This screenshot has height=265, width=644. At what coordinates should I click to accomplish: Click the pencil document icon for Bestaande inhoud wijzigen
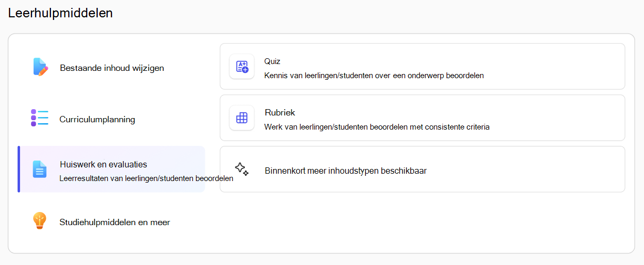(40, 67)
